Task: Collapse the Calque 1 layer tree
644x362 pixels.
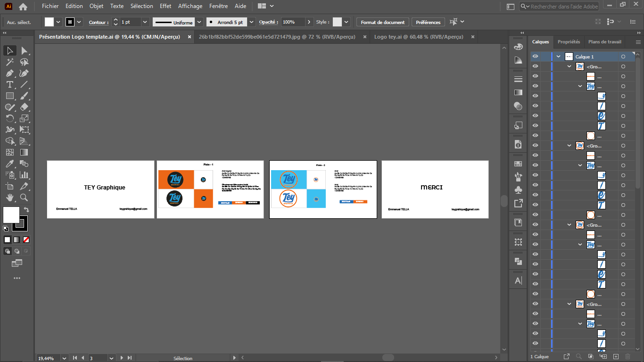Action: tap(559, 57)
